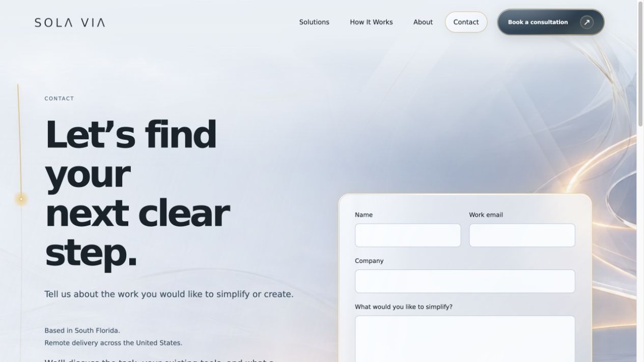This screenshot has width=644, height=362.
Task: Click the "Based in South Florida." text
Action: tap(82, 330)
